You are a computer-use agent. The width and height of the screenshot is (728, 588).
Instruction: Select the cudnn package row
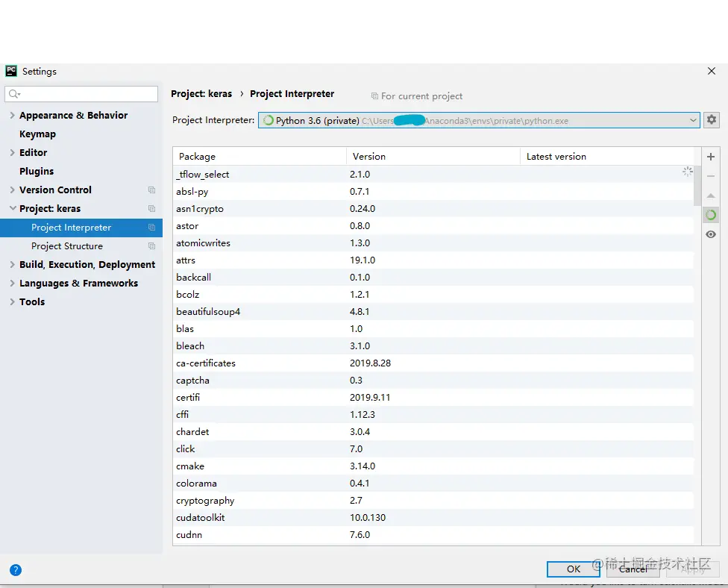[433, 535]
